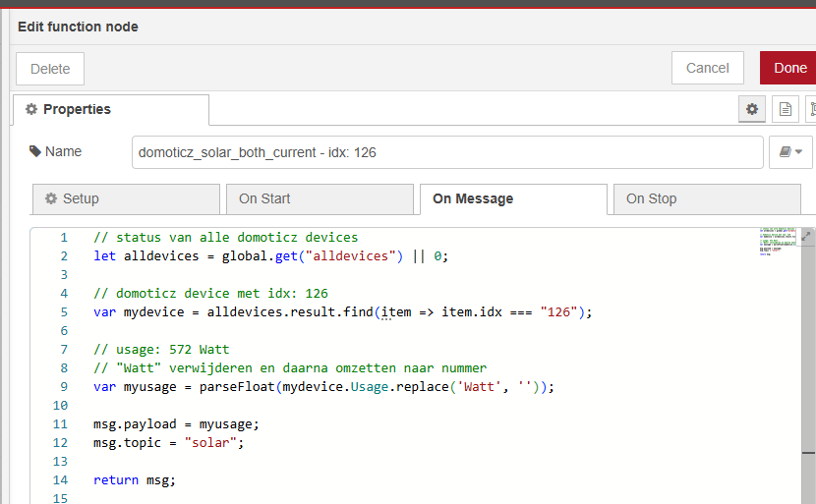Place cursor on the 'return msg;' line
Image resolution: width=816 pixels, height=504 pixels.
pyautogui.click(x=135, y=479)
